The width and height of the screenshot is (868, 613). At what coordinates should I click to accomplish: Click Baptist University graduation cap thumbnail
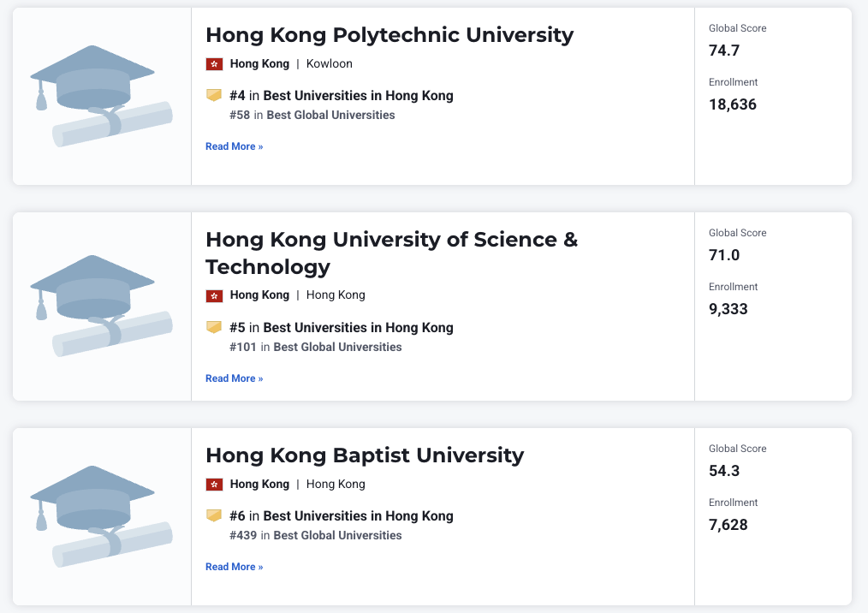[101, 516]
